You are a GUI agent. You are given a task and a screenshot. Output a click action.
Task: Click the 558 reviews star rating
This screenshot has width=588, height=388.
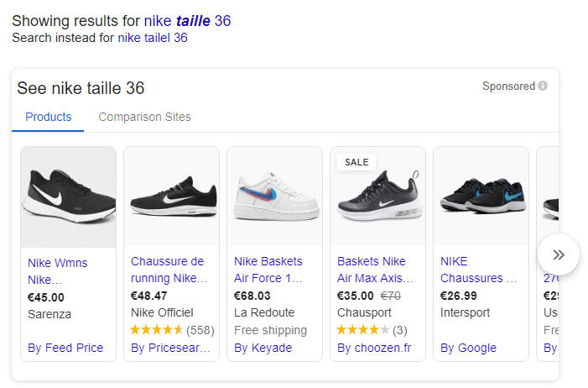pos(170,330)
